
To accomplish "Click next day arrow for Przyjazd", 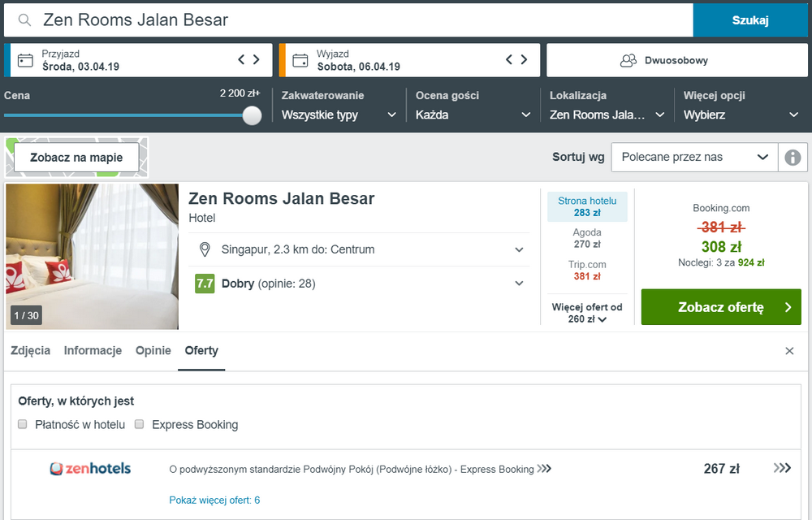I will pyautogui.click(x=257, y=59).
